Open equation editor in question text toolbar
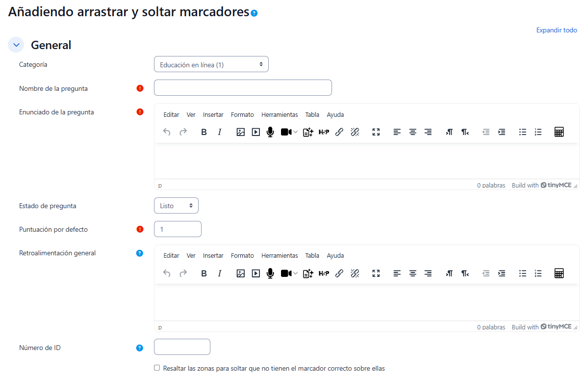The width and height of the screenshot is (588, 379). (x=559, y=132)
